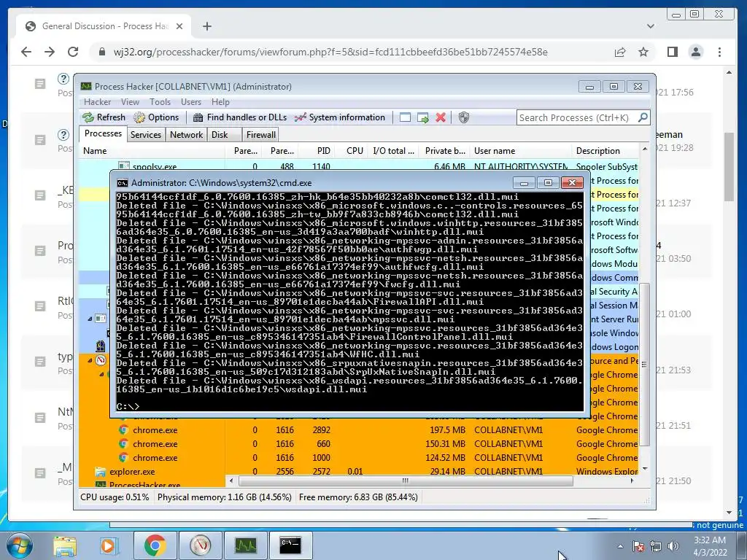This screenshot has width=747, height=560.
Task: Select the chrome.exe row with PID 1000
Action: pyautogui.click(x=358, y=458)
